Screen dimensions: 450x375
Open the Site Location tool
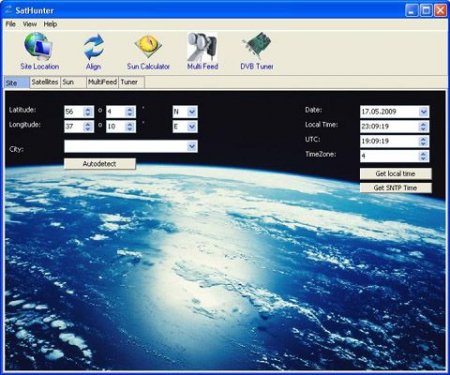click(39, 51)
